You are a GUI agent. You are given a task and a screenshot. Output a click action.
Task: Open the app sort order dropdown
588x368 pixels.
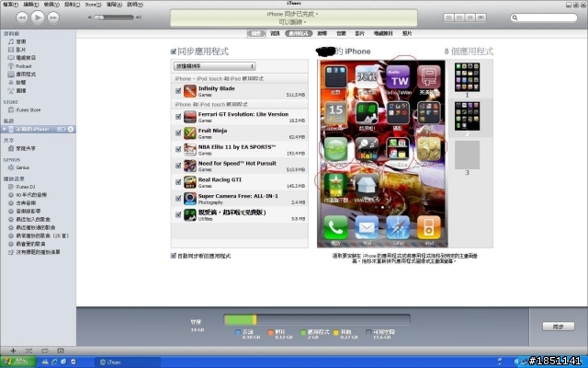pos(214,66)
